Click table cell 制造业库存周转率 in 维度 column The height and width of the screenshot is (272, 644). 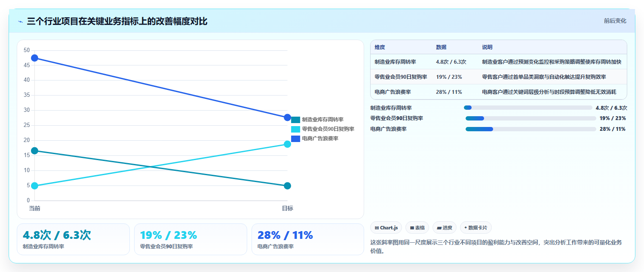395,62
